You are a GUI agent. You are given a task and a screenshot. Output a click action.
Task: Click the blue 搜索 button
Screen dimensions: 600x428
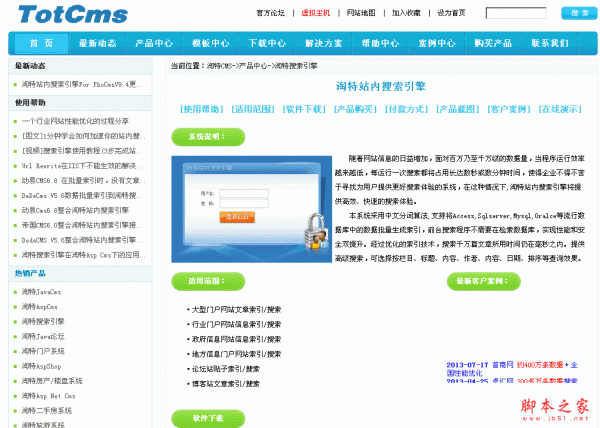(x=579, y=13)
